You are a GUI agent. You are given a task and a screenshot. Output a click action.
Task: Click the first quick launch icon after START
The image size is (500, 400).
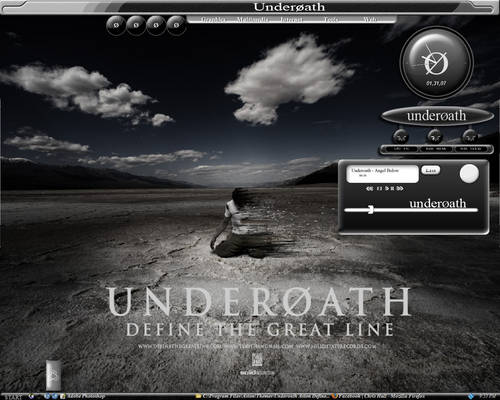(31, 396)
